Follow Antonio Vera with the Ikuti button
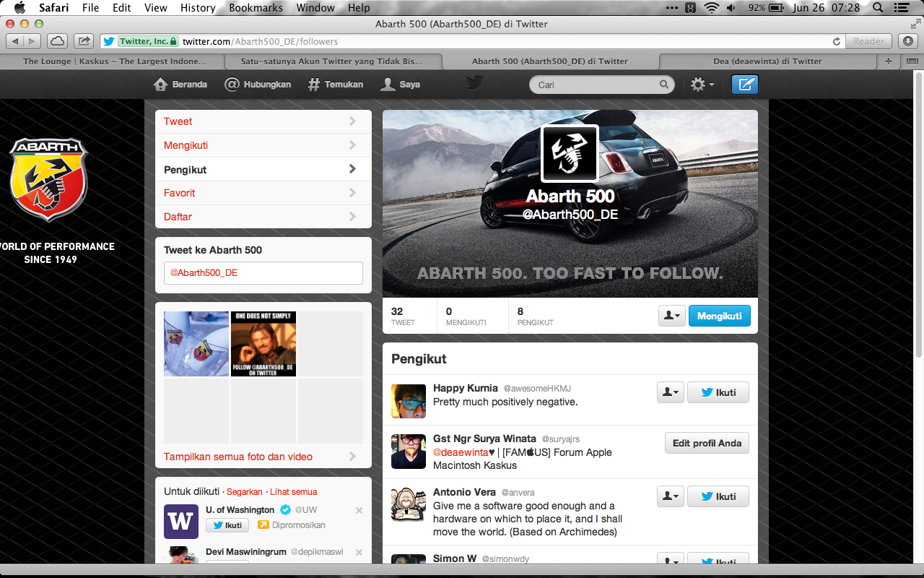The image size is (924, 578). point(718,496)
